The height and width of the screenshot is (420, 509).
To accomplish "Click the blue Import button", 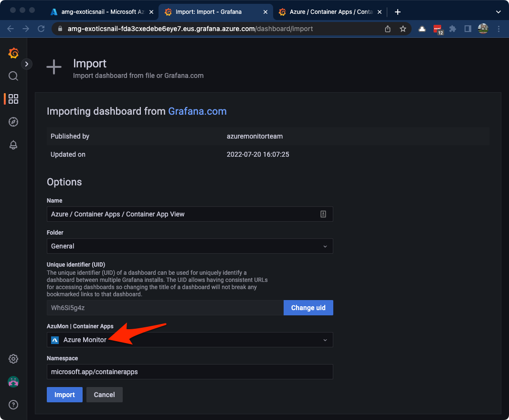I will 64,395.
